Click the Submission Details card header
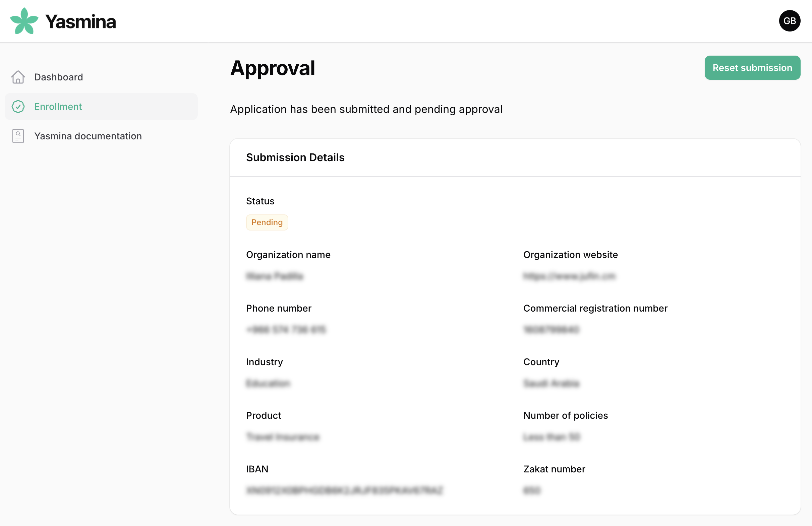Image resolution: width=812 pixels, height=526 pixels. pyautogui.click(x=295, y=157)
